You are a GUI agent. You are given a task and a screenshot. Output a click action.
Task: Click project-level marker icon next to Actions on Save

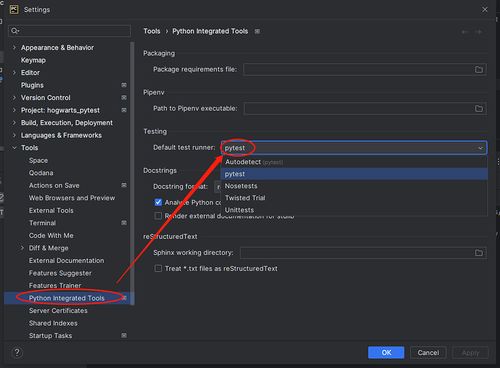tap(124, 185)
